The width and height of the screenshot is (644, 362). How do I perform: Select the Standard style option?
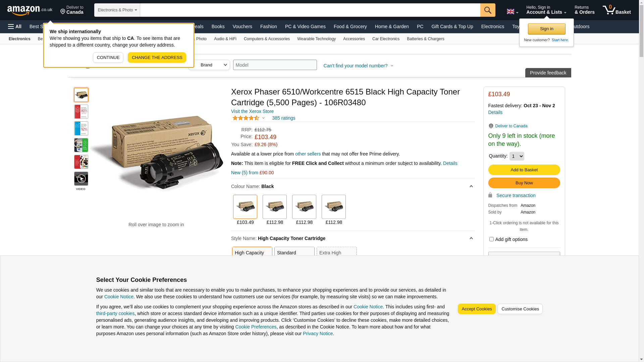[x=294, y=252]
